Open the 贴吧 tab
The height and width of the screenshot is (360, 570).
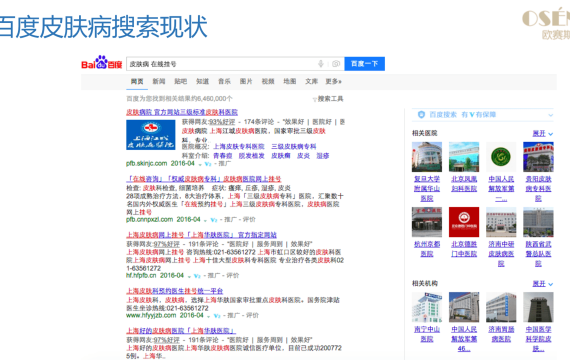181,81
